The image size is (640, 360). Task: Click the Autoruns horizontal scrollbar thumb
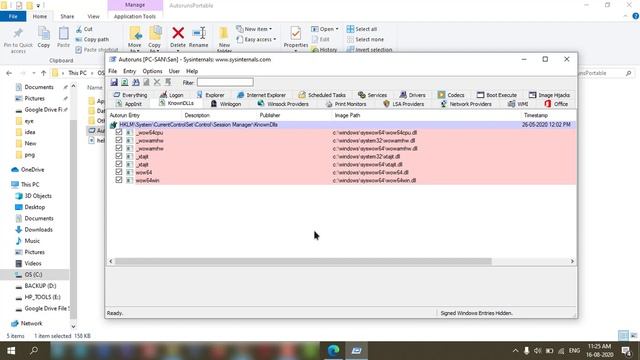(x=303, y=261)
